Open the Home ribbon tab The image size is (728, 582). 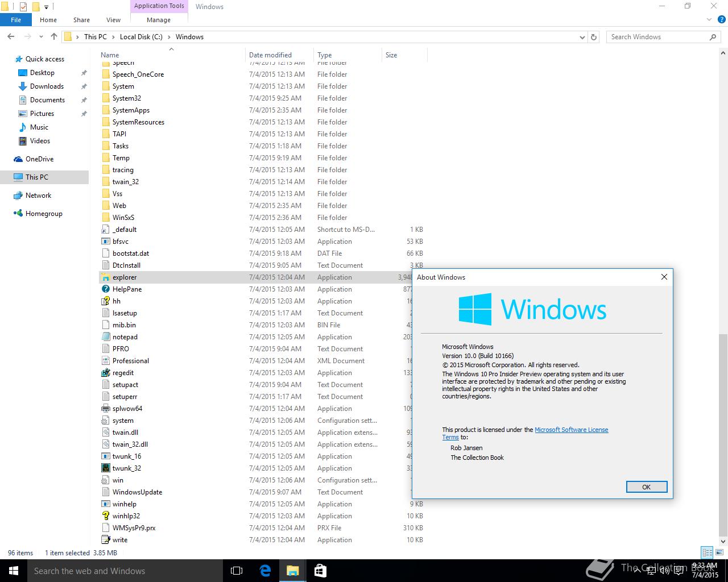(x=48, y=20)
